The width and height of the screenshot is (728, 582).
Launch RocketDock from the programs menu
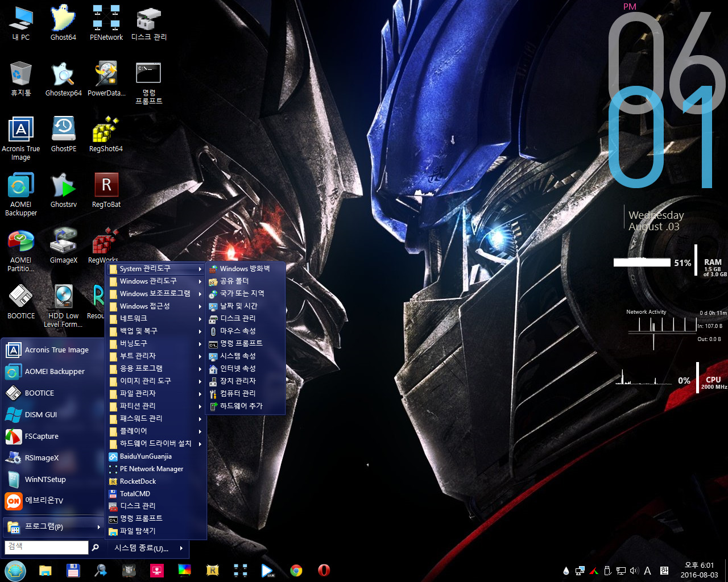156,481
